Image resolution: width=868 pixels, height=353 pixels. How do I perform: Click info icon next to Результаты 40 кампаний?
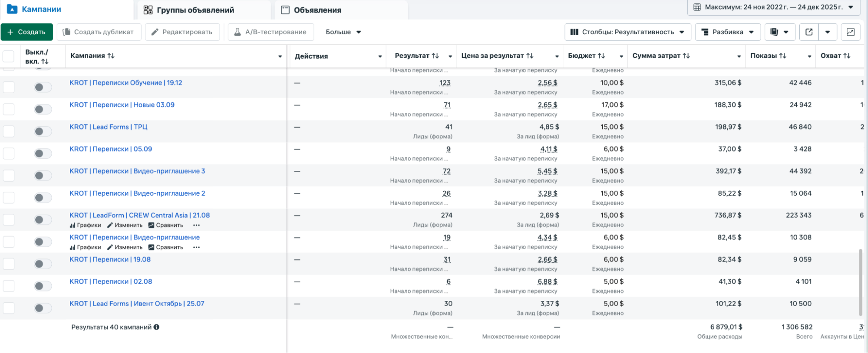(156, 327)
